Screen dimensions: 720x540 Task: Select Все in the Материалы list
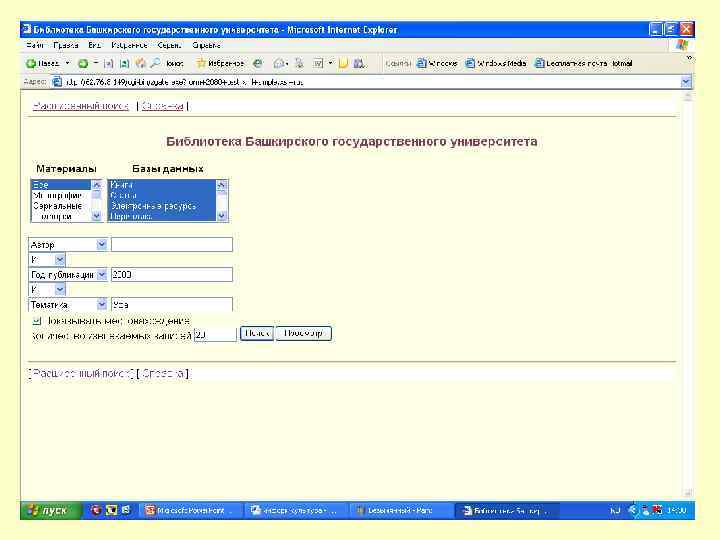click(61, 185)
